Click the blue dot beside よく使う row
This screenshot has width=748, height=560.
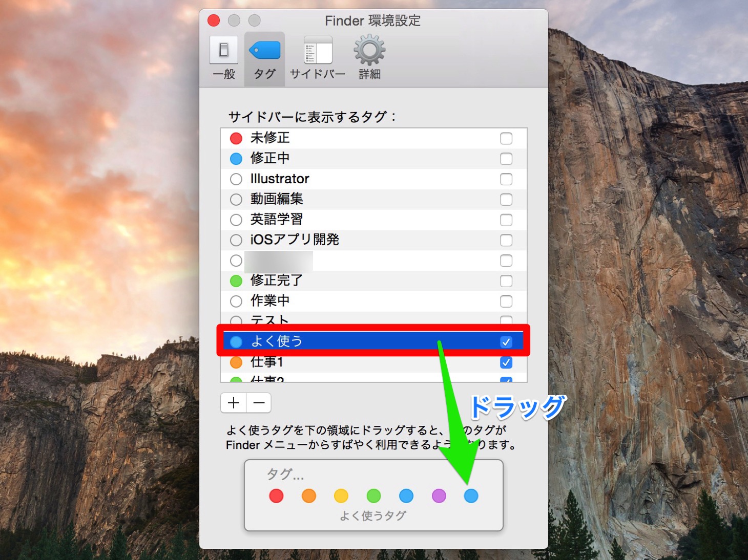point(236,342)
